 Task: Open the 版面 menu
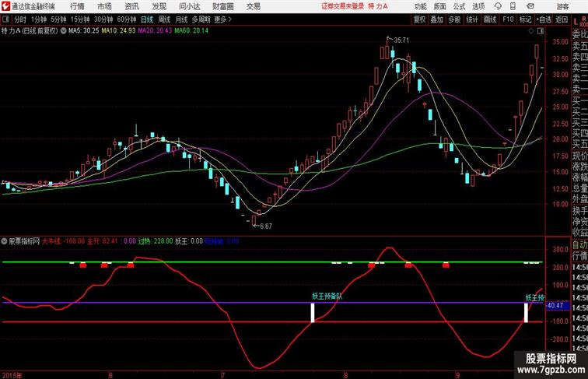tap(439, 6)
